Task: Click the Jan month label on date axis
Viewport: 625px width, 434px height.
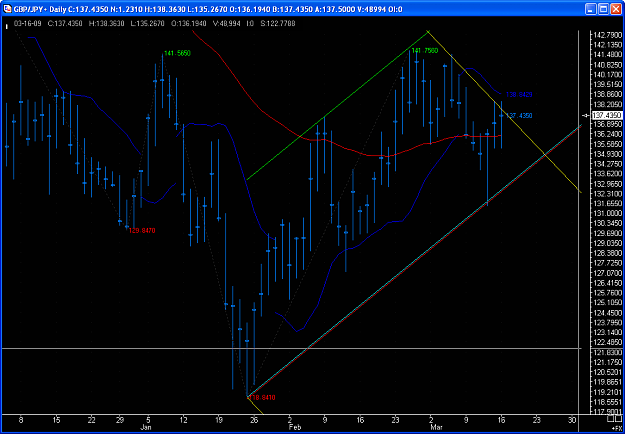Action: point(148,427)
